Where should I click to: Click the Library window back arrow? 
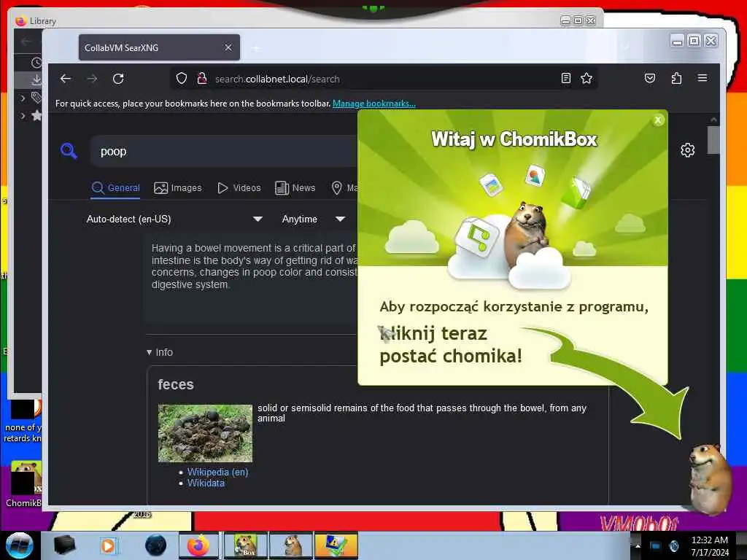tap(26, 42)
